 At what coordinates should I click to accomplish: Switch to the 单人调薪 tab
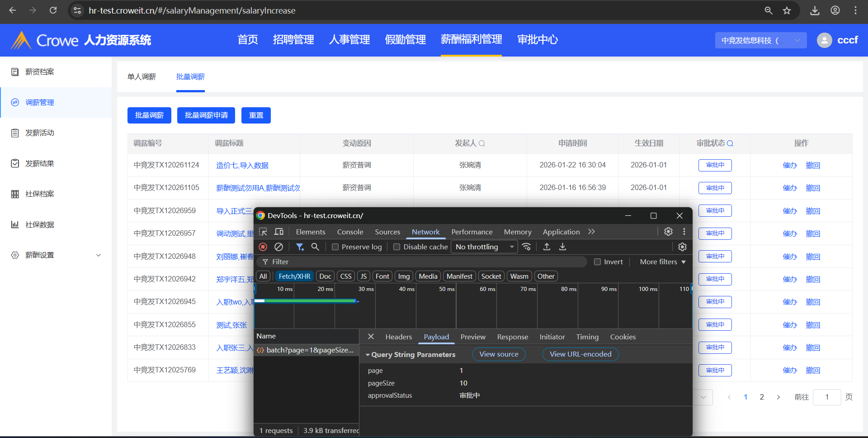(x=142, y=77)
